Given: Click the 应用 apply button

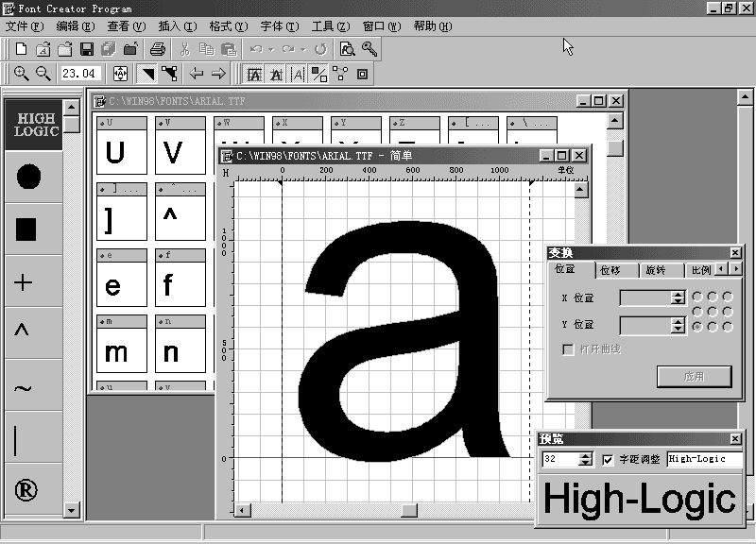Looking at the screenshot, I should [694, 376].
